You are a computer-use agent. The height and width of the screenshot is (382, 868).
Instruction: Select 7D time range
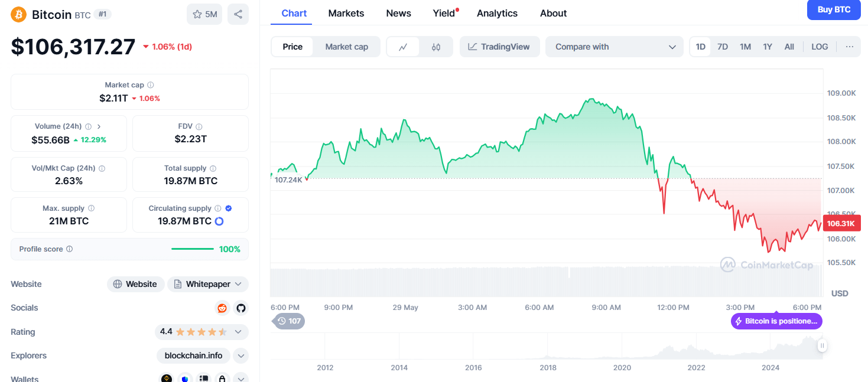(723, 47)
